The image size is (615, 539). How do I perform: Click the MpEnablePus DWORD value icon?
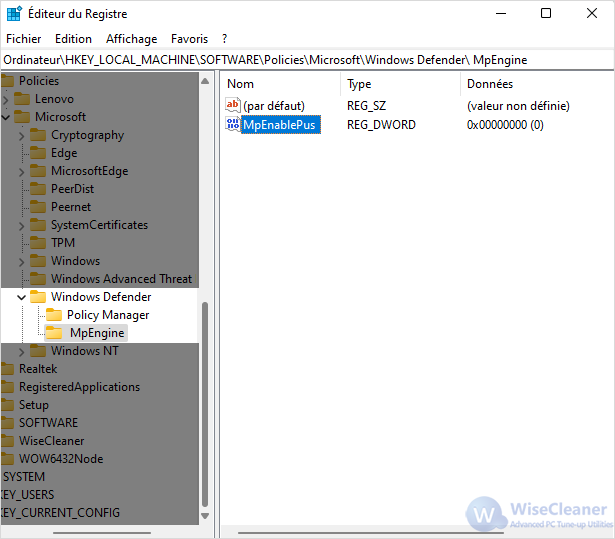click(233, 124)
